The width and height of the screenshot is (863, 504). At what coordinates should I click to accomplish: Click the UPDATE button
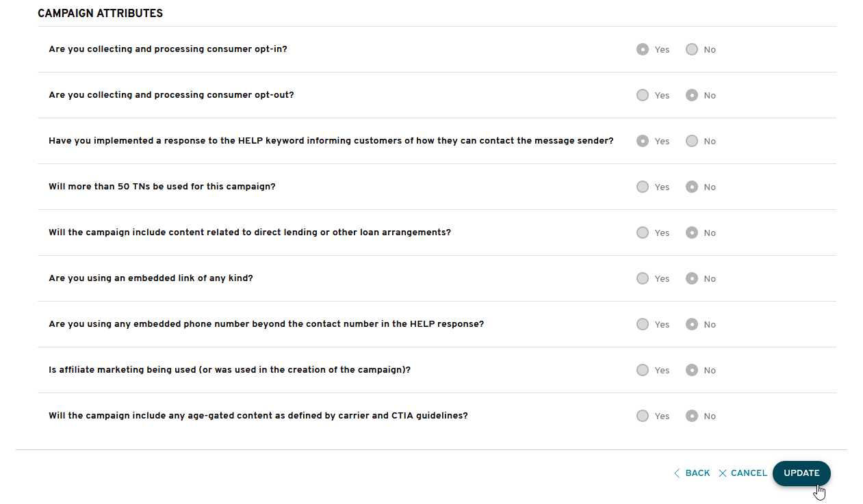(801, 473)
